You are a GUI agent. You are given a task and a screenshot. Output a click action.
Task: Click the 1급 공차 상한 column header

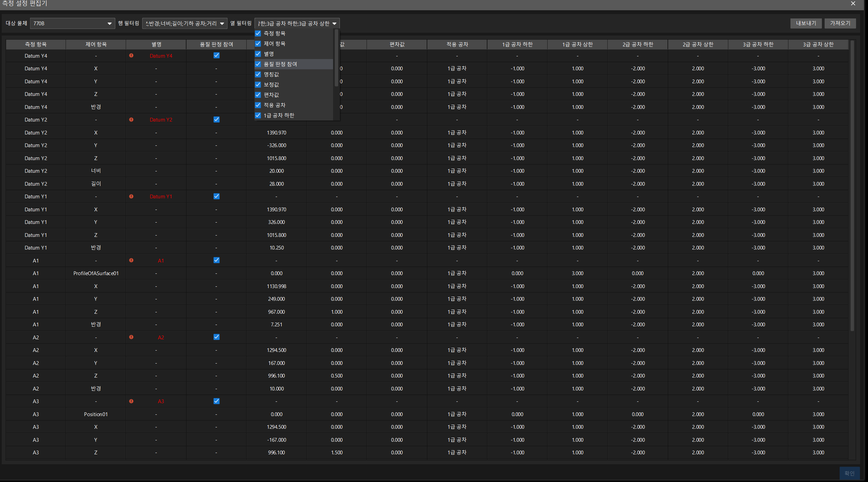578,44
